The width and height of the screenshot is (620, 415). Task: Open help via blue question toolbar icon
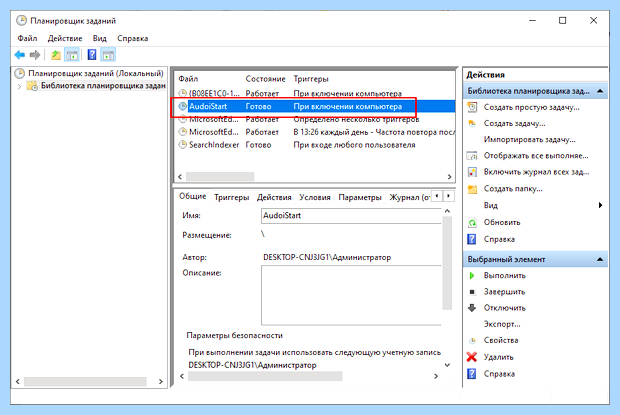[x=92, y=55]
